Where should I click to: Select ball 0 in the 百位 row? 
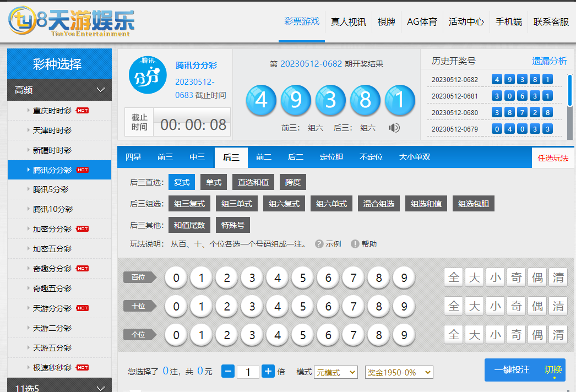click(176, 277)
